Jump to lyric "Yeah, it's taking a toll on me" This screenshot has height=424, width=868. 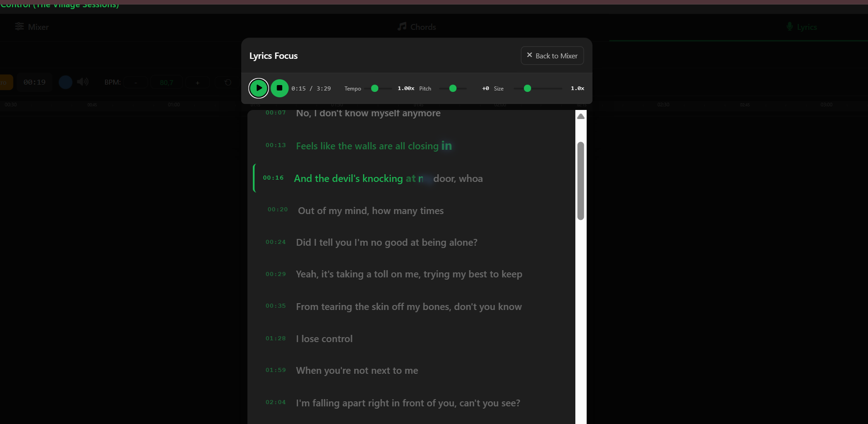point(409,274)
